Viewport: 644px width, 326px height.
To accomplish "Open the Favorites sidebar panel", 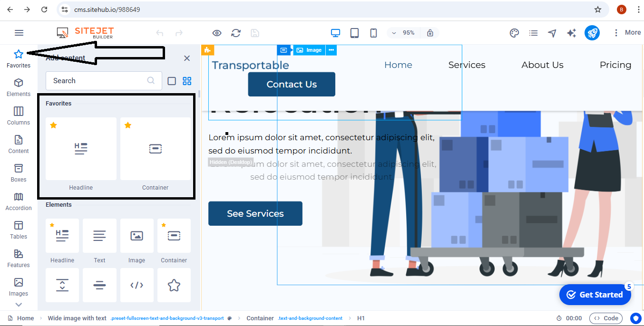I will pyautogui.click(x=19, y=58).
